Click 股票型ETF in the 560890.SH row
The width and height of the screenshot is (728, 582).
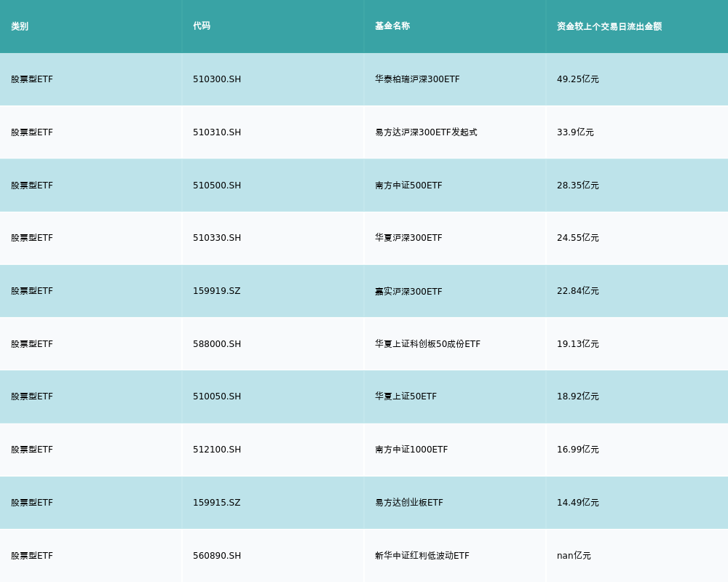32,556
